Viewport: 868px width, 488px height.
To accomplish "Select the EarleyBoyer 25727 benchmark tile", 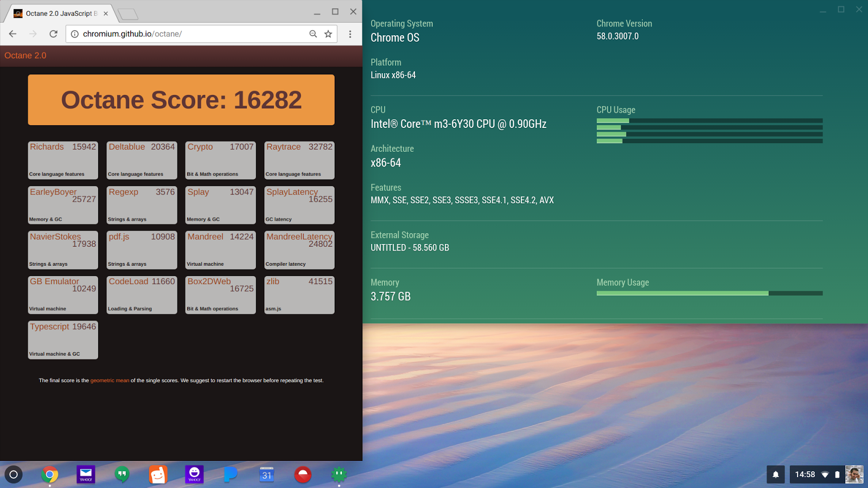I will click(63, 206).
